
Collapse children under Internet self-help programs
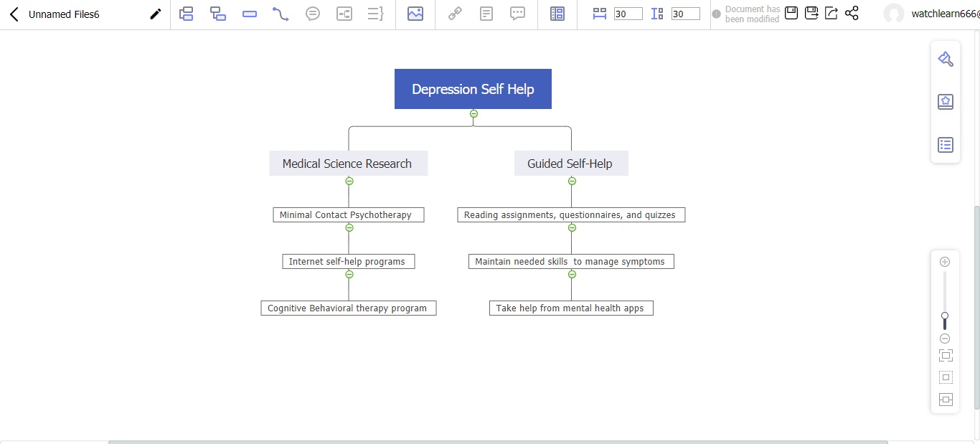point(349,275)
